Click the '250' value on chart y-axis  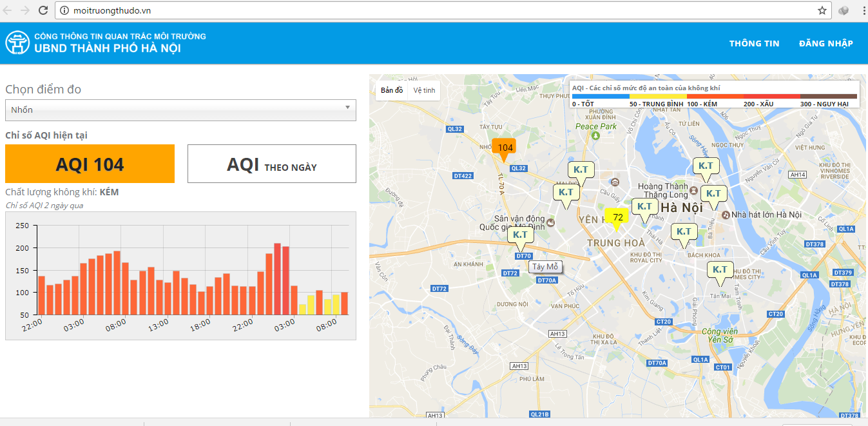(x=22, y=226)
